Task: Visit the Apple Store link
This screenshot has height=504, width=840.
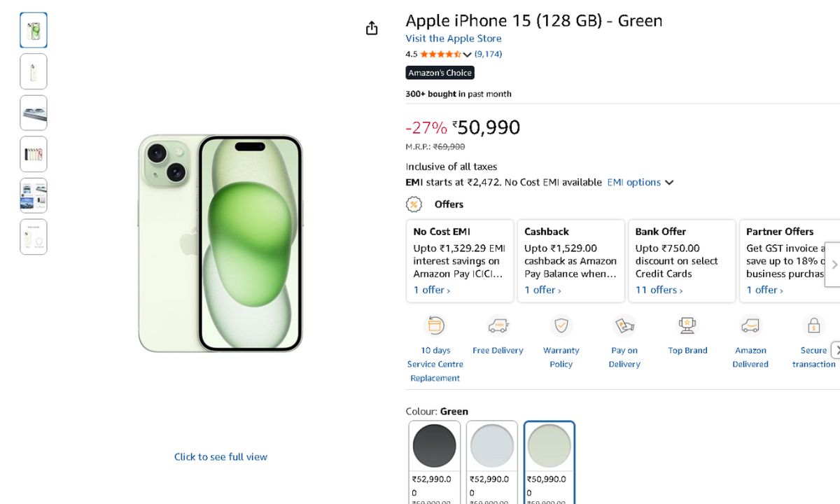Action: click(453, 38)
